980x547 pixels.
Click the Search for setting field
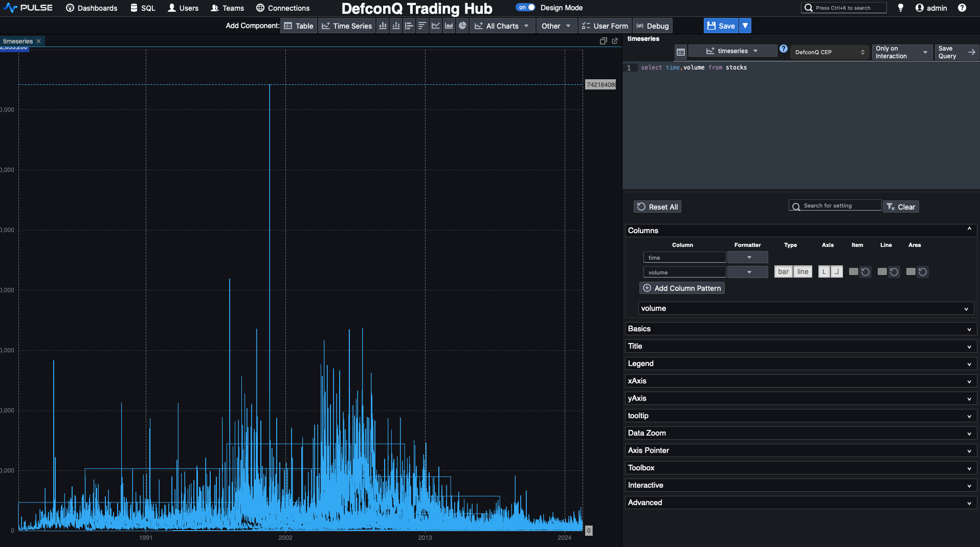coord(834,206)
